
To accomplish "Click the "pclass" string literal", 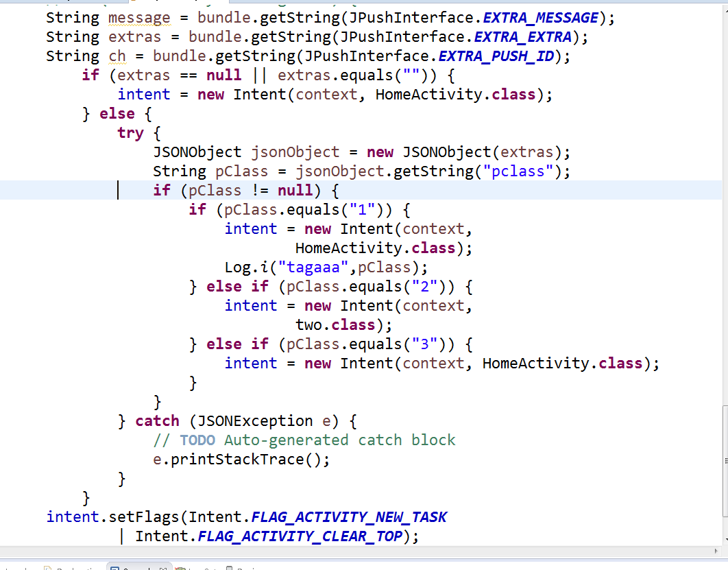I will 518,171.
